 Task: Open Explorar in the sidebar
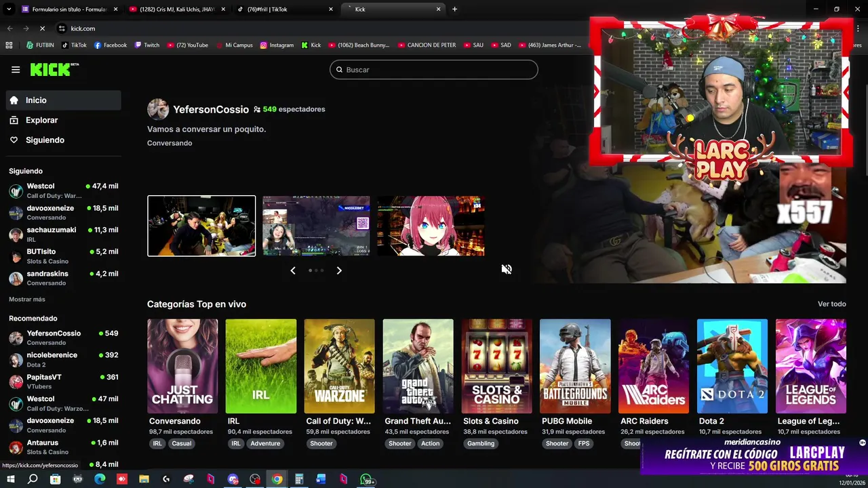pos(64,120)
